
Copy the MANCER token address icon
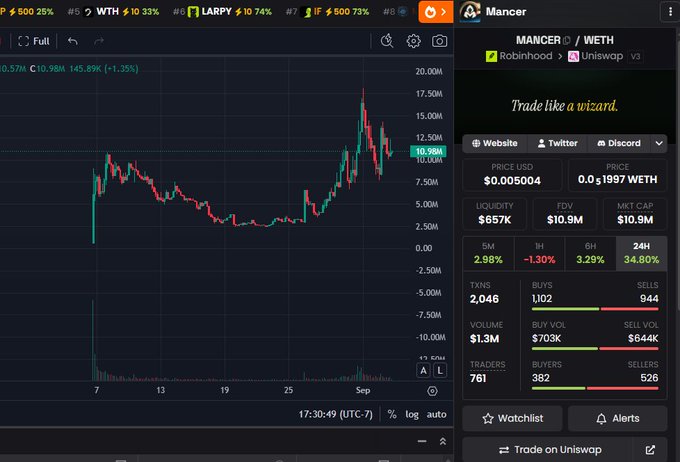pos(566,40)
